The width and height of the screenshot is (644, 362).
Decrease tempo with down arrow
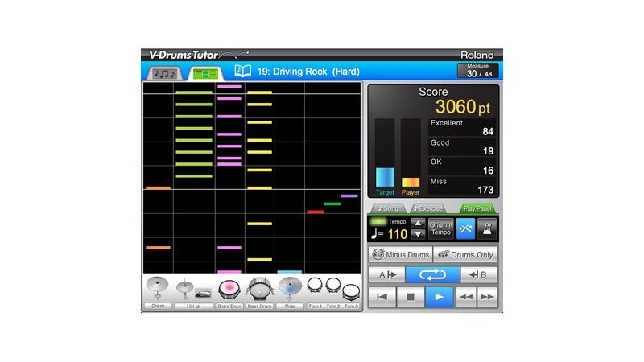coord(418,234)
